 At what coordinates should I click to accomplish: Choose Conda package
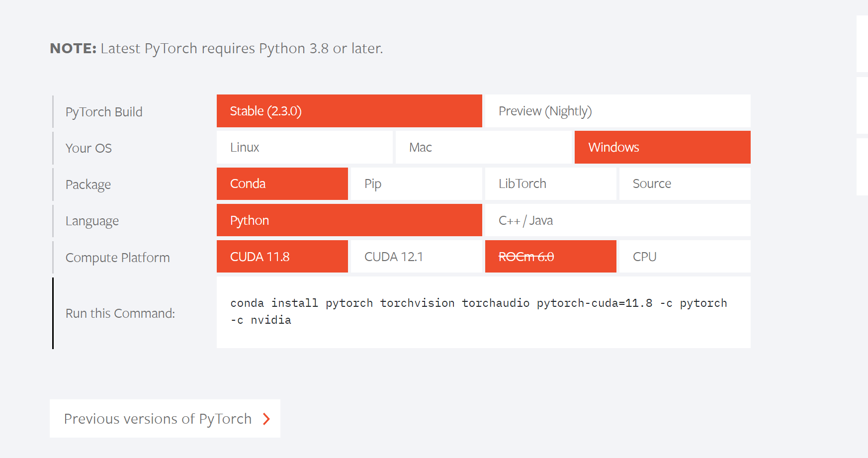282,183
